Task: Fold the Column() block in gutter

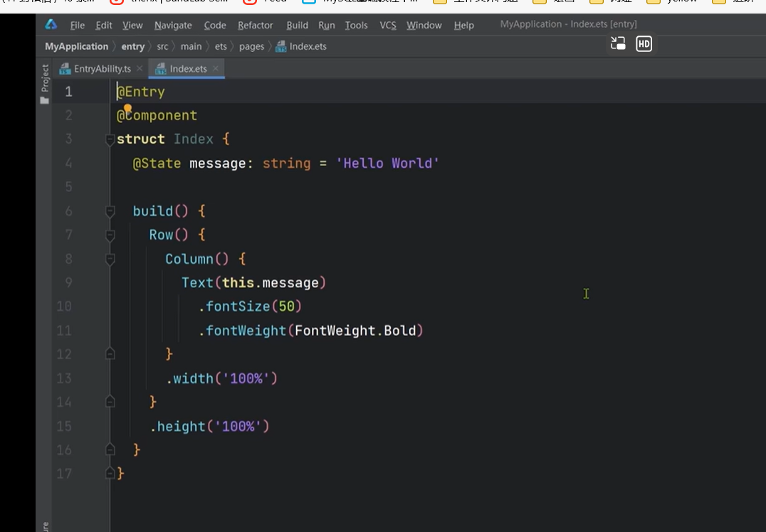Action: (110, 260)
